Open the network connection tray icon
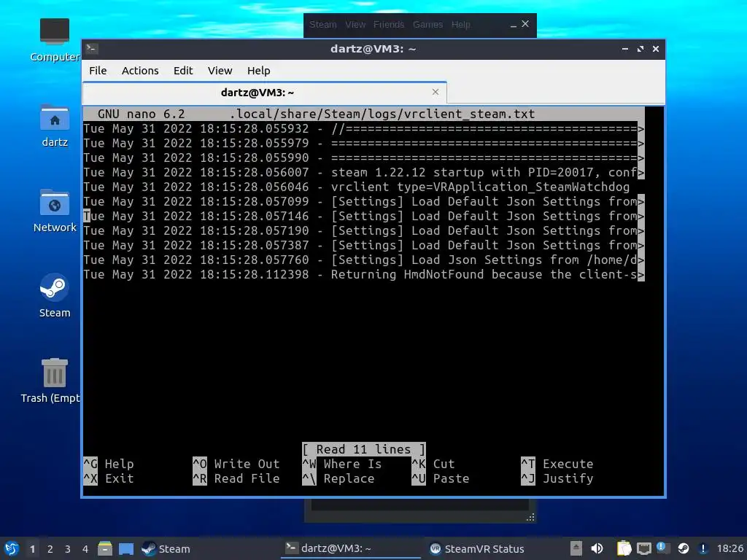Screen dimensions: 747x560 coord(643,549)
